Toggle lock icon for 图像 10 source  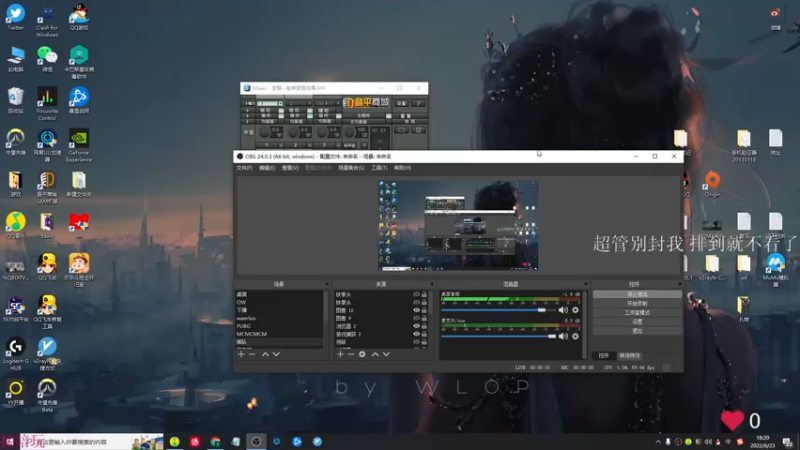[x=424, y=310]
